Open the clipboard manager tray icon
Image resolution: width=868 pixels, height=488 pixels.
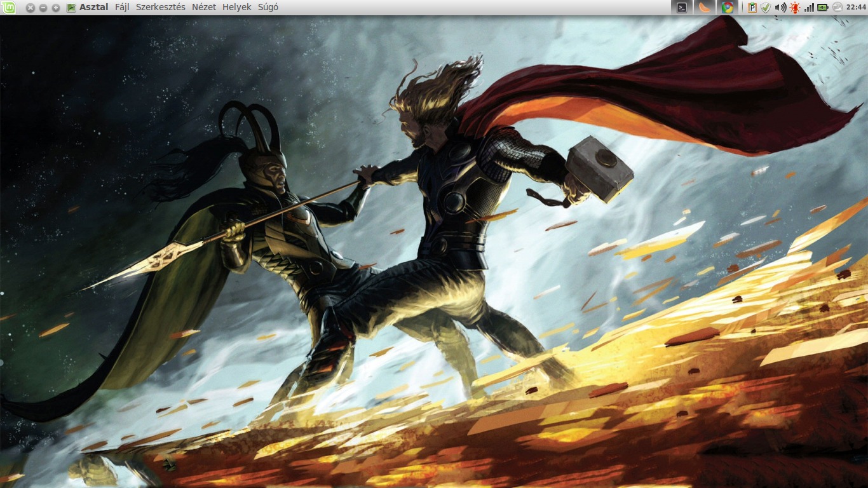[752, 8]
